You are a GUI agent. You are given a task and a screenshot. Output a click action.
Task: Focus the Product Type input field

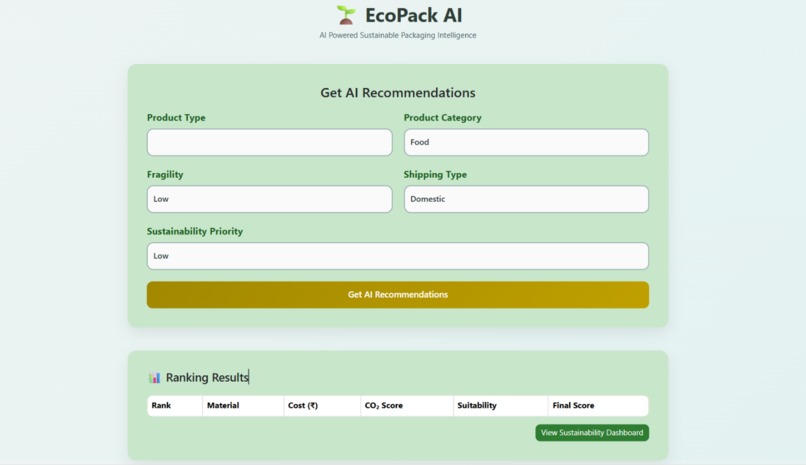click(269, 142)
